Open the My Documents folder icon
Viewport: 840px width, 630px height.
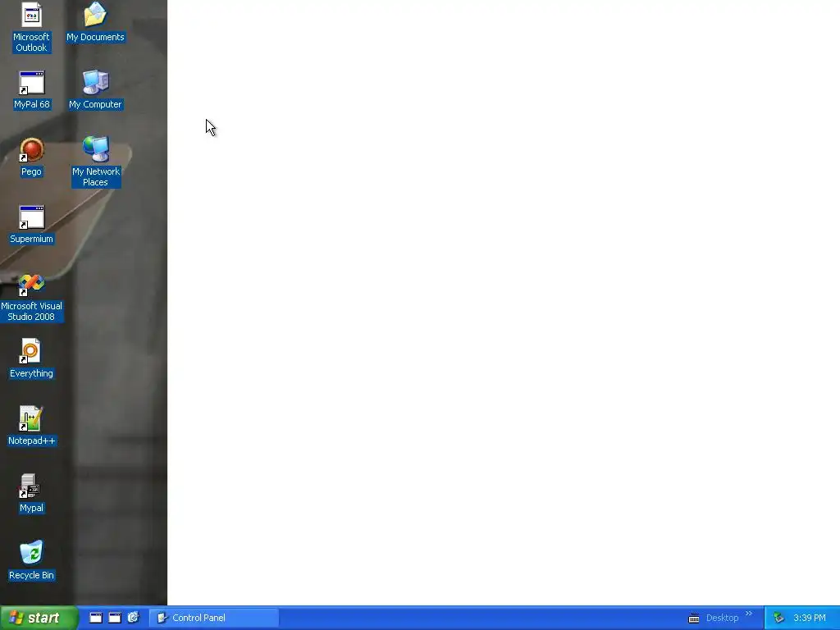[x=95, y=22]
